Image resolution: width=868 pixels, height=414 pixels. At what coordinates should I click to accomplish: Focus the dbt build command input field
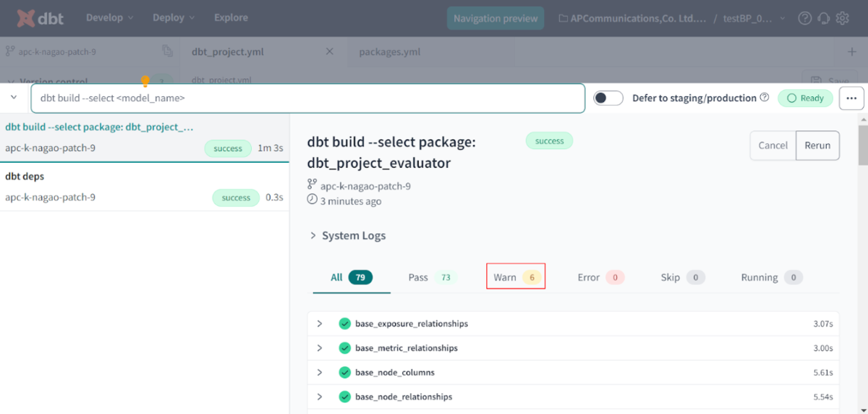click(x=307, y=98)
